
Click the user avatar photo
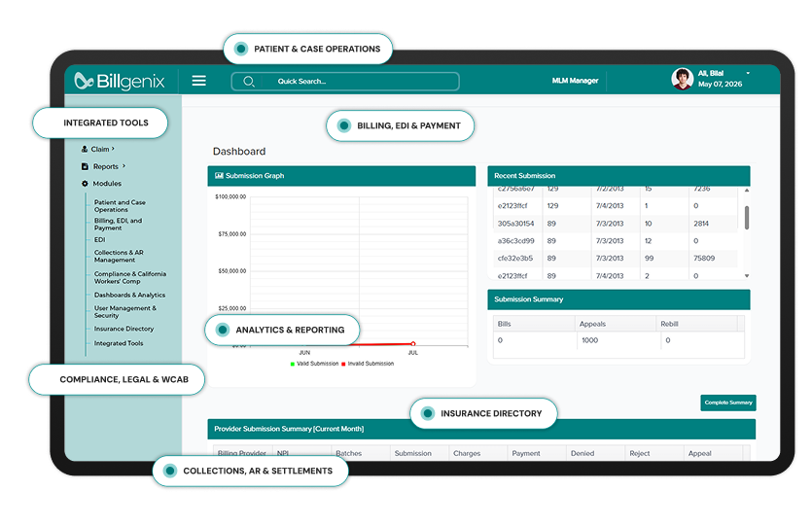(682, 79)
